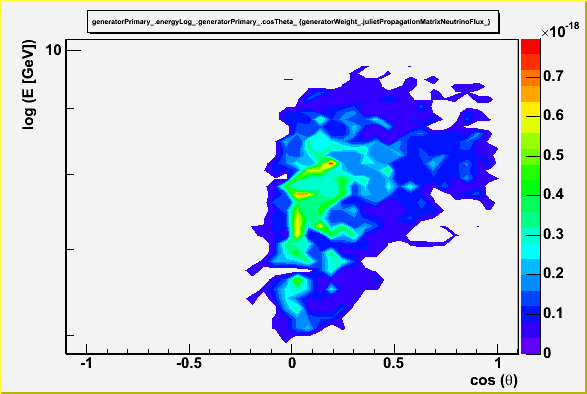Click the histogram title box at top
The height and width of the screenshot is (394, 587).
point(293,21)
